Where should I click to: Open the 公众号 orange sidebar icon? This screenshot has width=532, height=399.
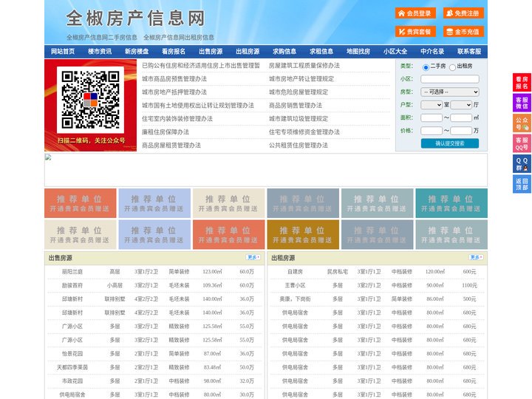(522, 123)
